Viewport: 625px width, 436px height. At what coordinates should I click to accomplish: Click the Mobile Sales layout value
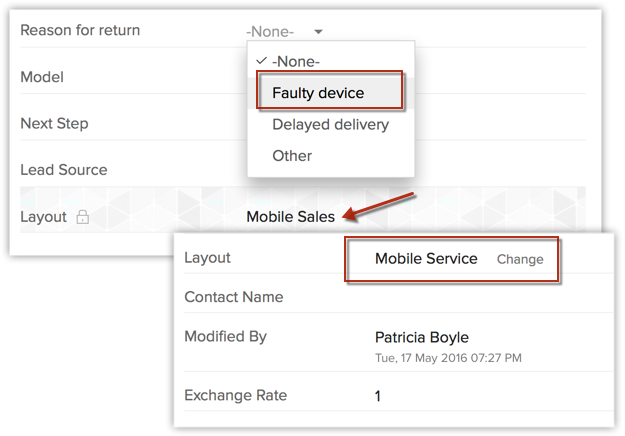tap(290, 217)
